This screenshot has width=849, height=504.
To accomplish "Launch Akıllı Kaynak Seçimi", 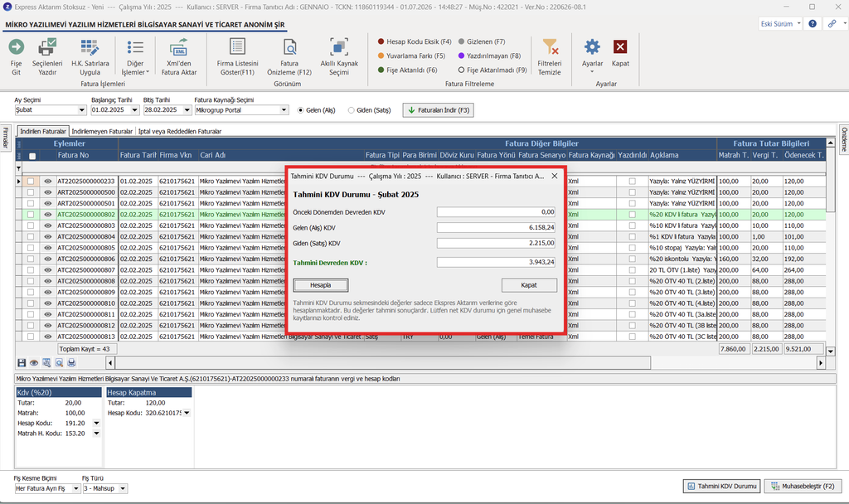I will (x=339, y=57).
